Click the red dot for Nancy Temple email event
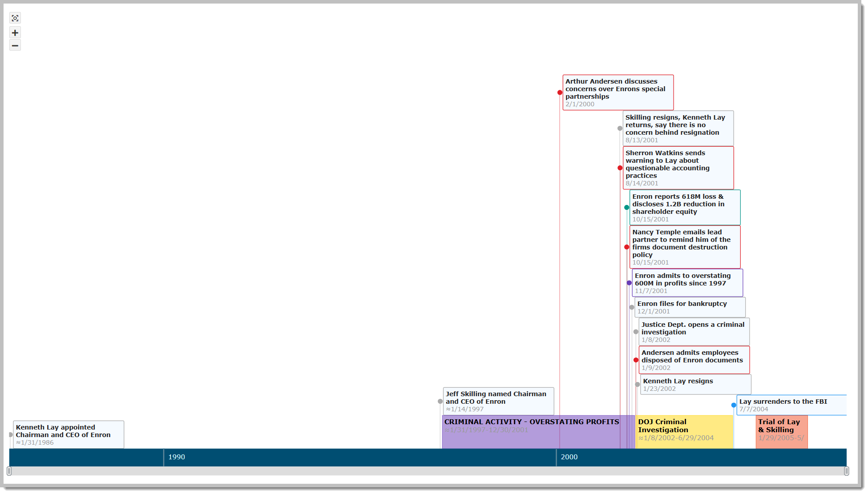This screenshot has width=868, height=494. tap(627, 247)
